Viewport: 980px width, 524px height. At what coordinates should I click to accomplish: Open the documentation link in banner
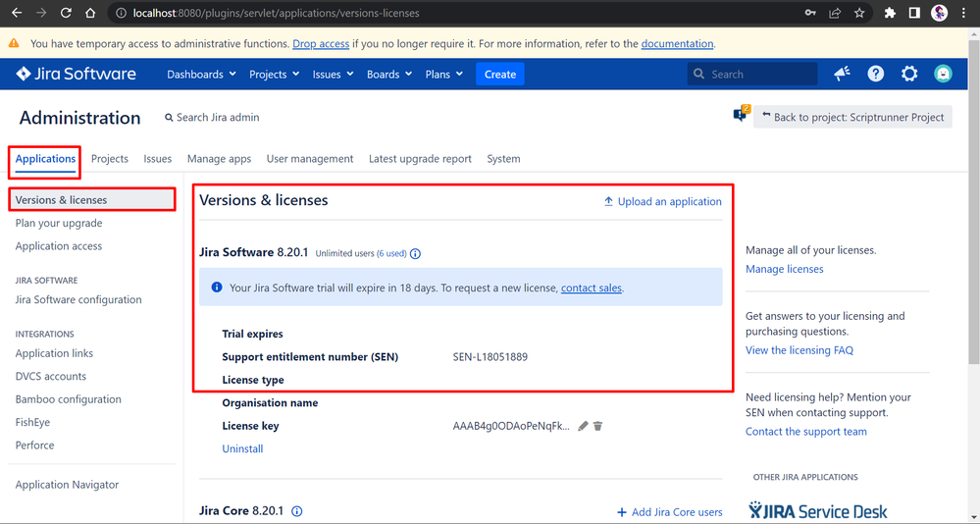pos(677,44)
